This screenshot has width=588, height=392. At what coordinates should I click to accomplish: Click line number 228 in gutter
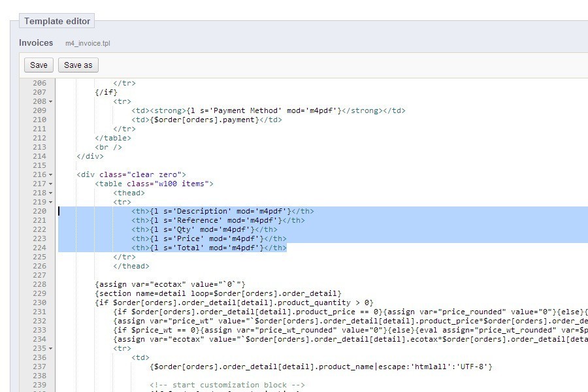39,284
